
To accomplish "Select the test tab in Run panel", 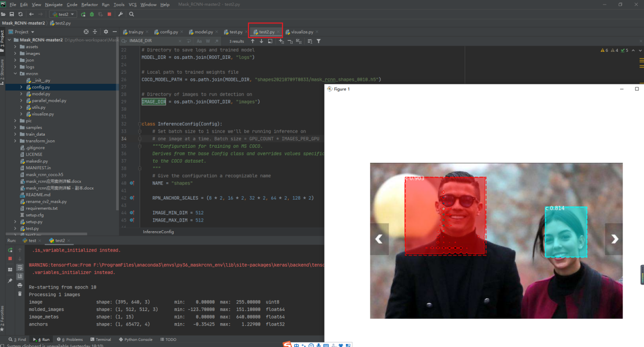I will (x=32, y=240).
